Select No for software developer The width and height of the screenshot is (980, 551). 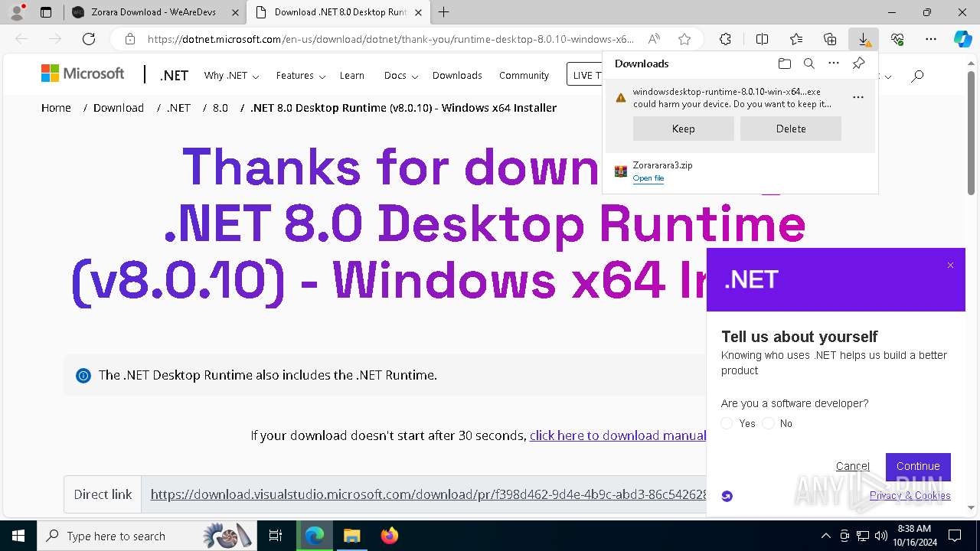coord(769,423)
